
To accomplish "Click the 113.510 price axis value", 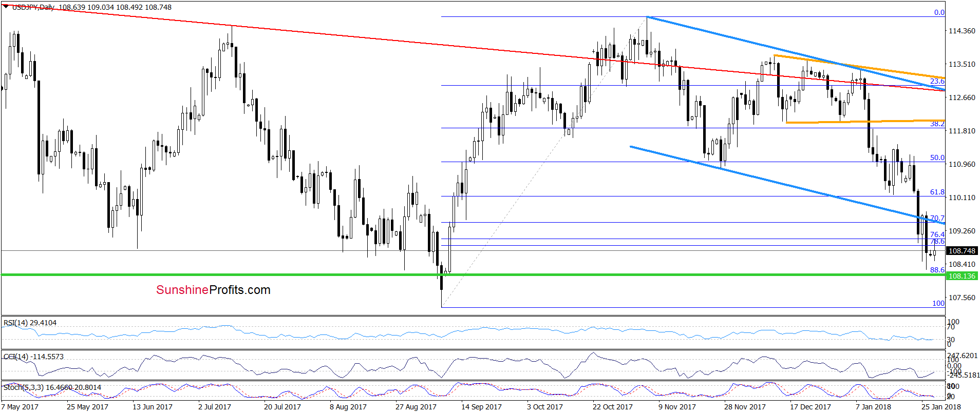I will (x=962, y=64).
